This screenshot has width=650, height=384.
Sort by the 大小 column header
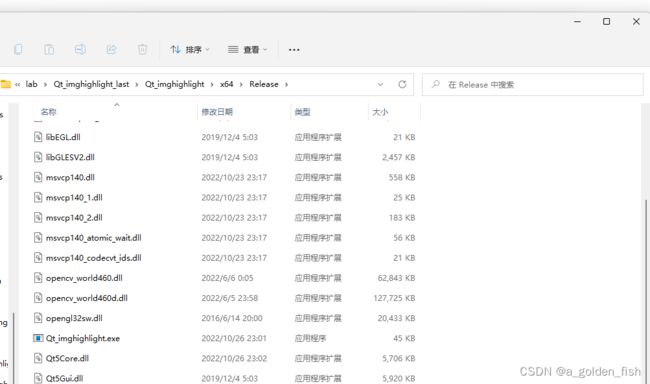pos(380,112)
